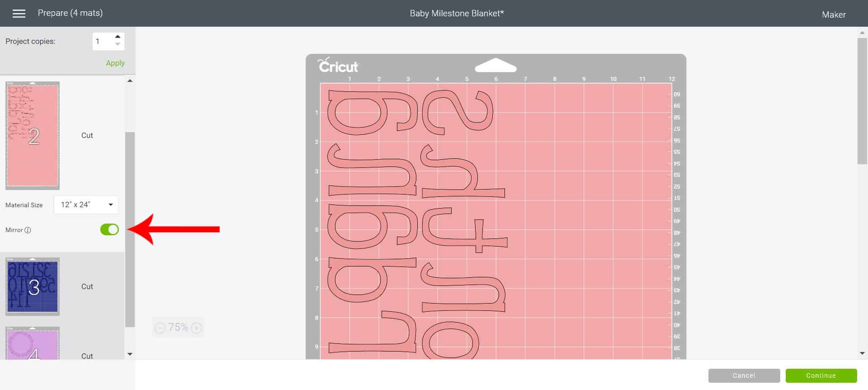
Task: Click preview scrollbar down arrow
Action: tap(862, 353)
